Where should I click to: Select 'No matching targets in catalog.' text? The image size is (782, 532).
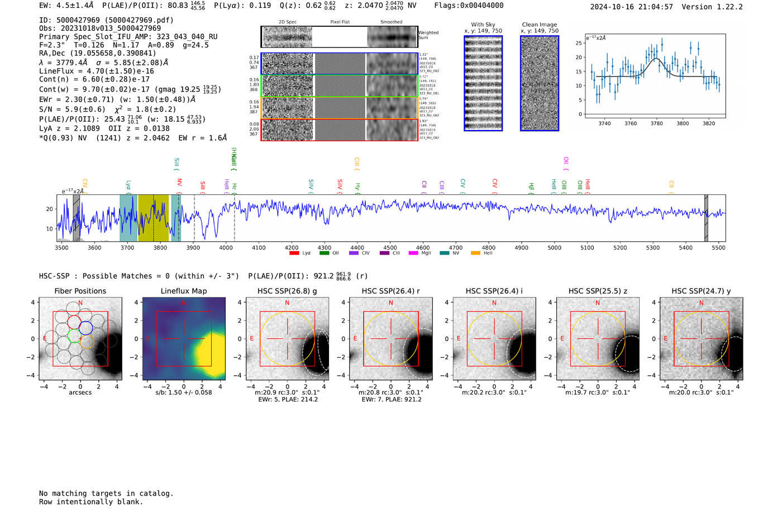coord(106,493)
